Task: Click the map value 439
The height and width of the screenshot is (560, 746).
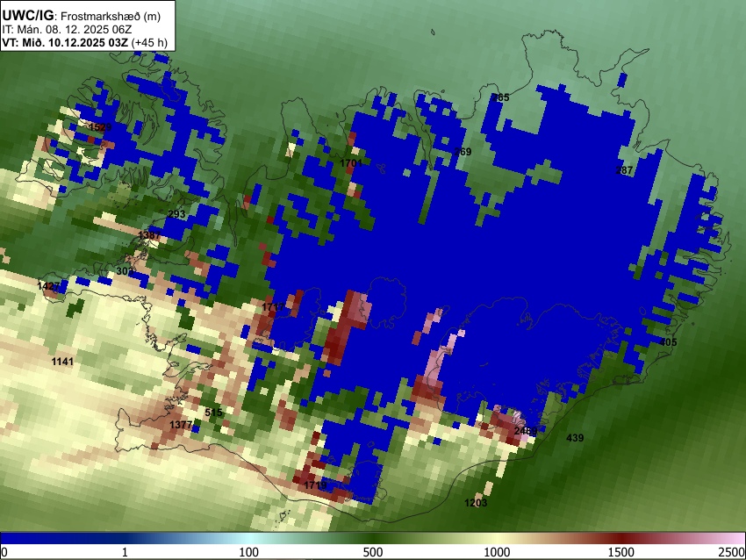Action: (x=575, y=438)
